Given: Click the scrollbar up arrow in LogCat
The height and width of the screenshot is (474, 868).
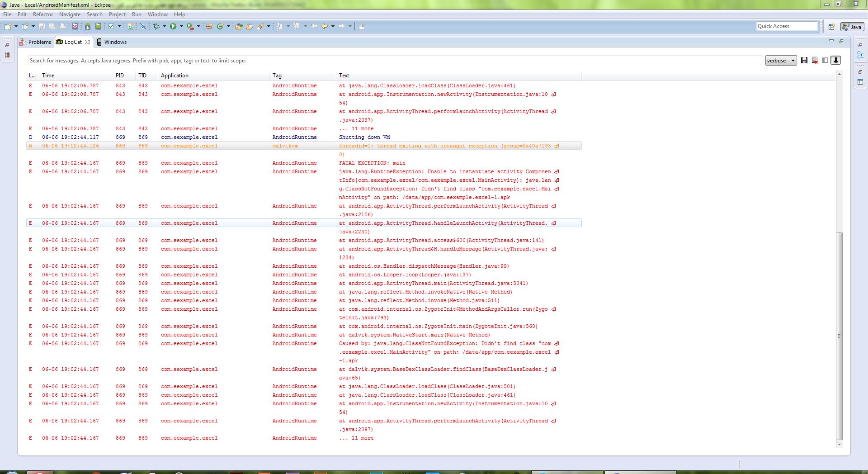Looking at the screenshot, I should pyautogui.click(x=840, y=74).
